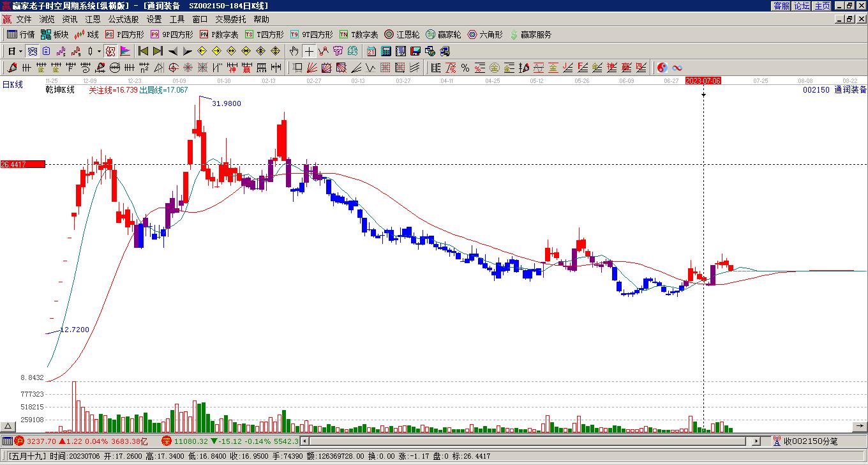Click the 主页 homepage button
Screen dimensions: 868x465
point(822,6)
